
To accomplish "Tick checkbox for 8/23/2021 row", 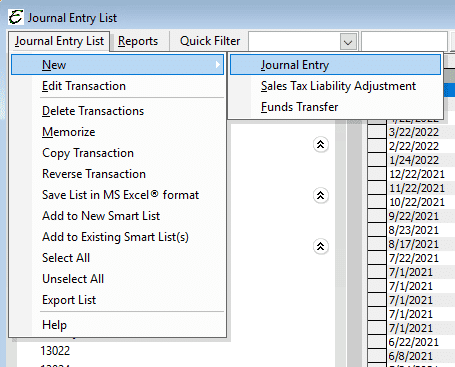I will point(377,230).
